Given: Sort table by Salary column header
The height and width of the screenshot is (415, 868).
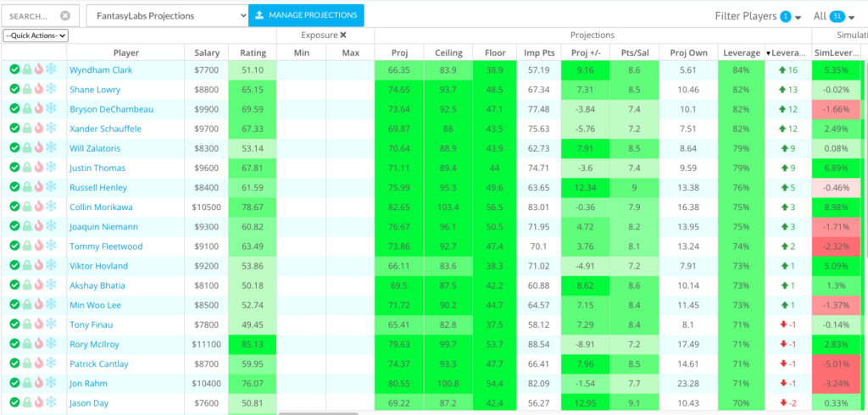Looking at the screenshot, I should tap(207, 53).
